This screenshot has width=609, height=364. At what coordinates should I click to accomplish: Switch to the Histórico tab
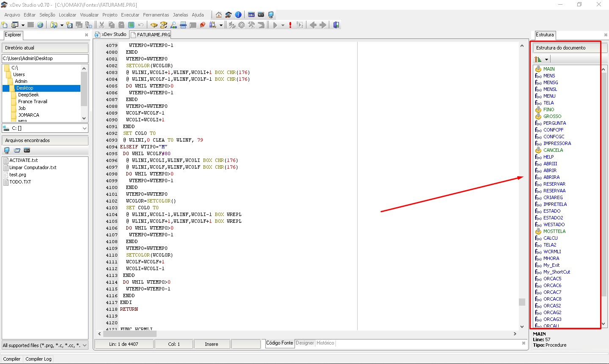pos(325,343)
